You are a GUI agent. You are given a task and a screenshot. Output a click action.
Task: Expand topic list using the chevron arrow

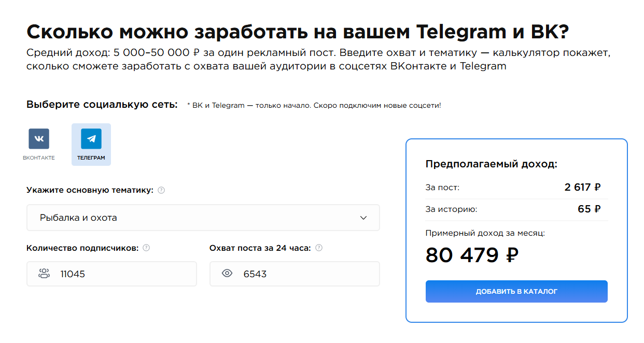click(x=363, y=218)
